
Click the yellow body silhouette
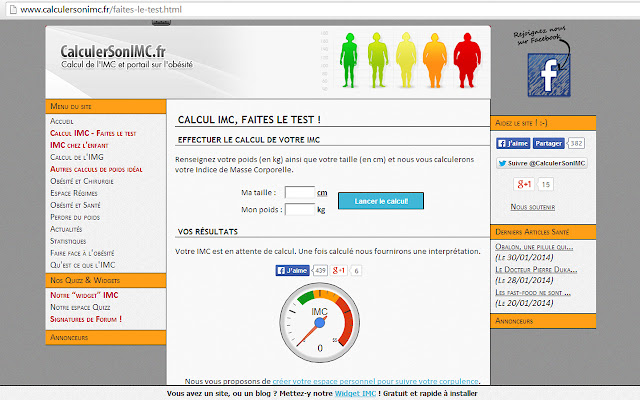click(406, 60)
